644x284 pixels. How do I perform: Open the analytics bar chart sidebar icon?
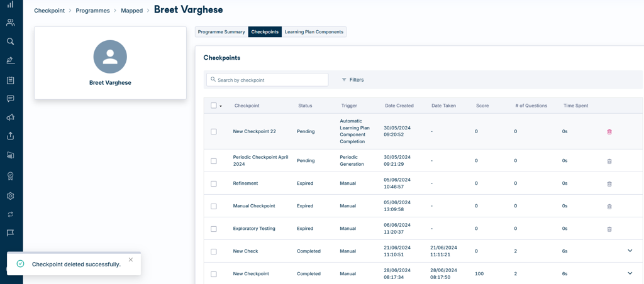click(x=10, y=4)
